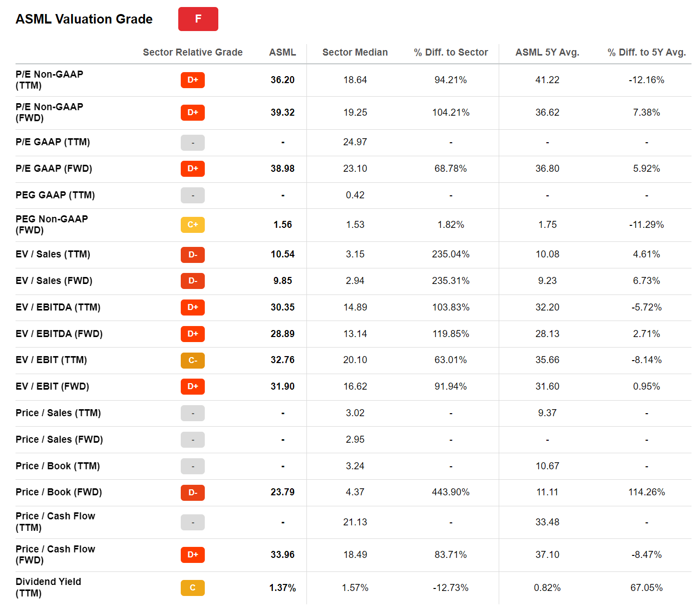Click the sector median value 0.42
Viewport: 700px width, 613px height.
coord(355,195)
